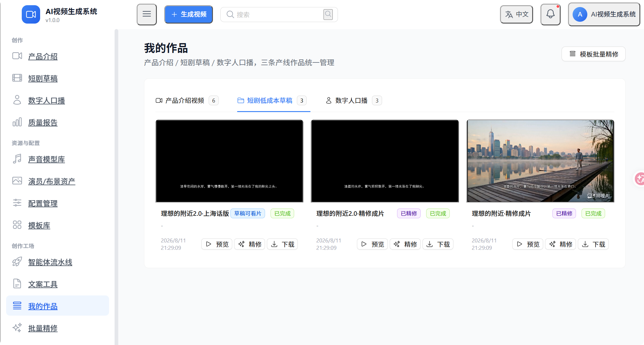Open the notification bell
Viewport: 644px width, 345px height.
551,14
